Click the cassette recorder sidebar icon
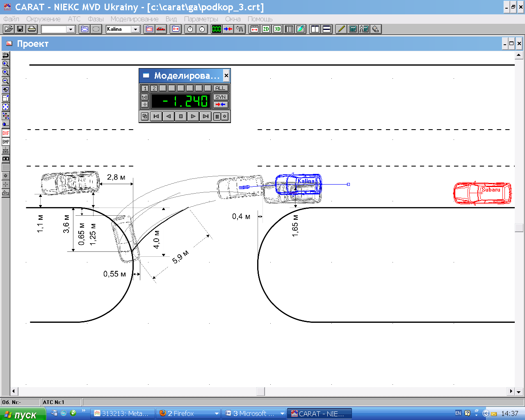This screenshot has width=525, height=420. pyautogui.click(x=6, y=159)
